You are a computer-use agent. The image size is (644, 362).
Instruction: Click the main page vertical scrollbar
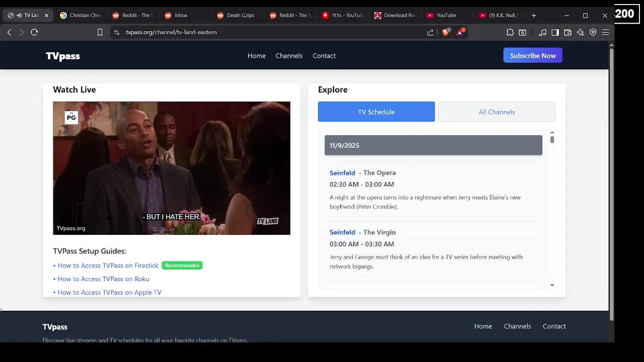pos(612,184)
